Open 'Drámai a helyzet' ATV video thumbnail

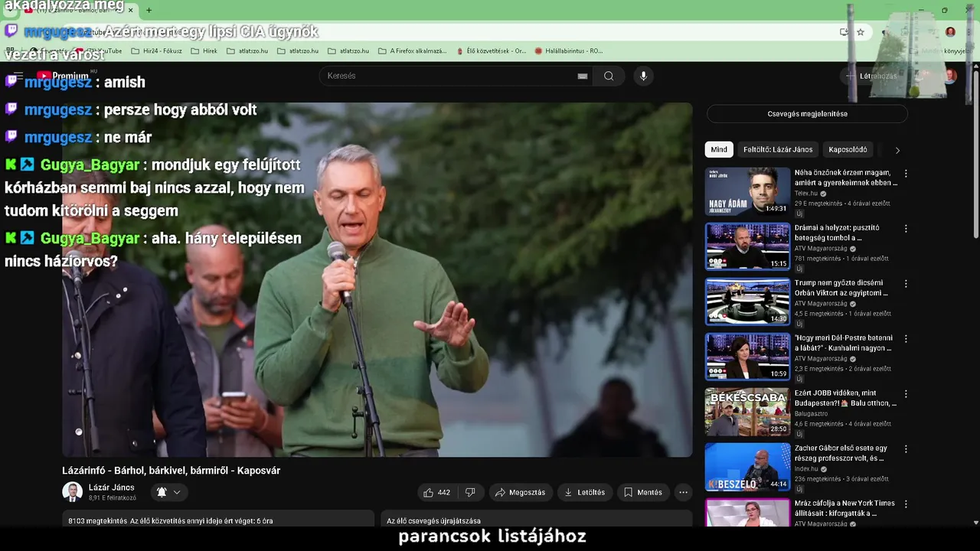747,246
